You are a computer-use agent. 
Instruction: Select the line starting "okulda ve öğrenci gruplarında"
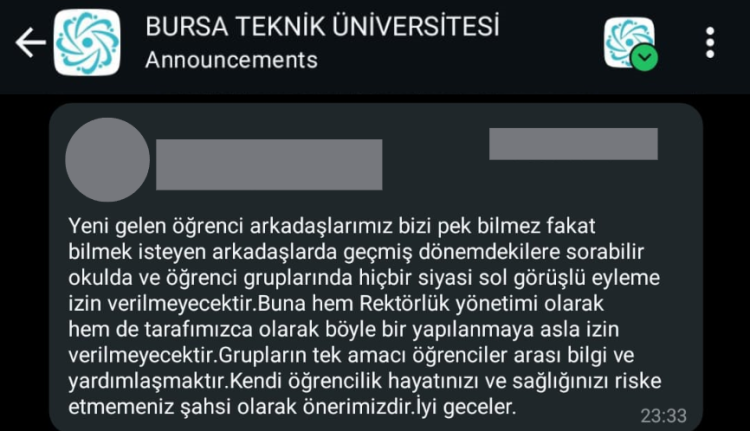click(x=364, y=276)
